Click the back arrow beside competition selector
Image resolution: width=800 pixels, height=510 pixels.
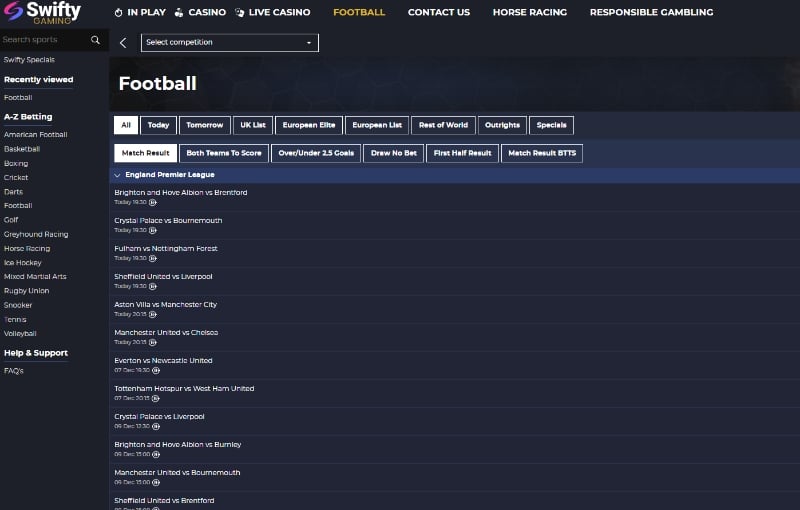tap(123, 43)
